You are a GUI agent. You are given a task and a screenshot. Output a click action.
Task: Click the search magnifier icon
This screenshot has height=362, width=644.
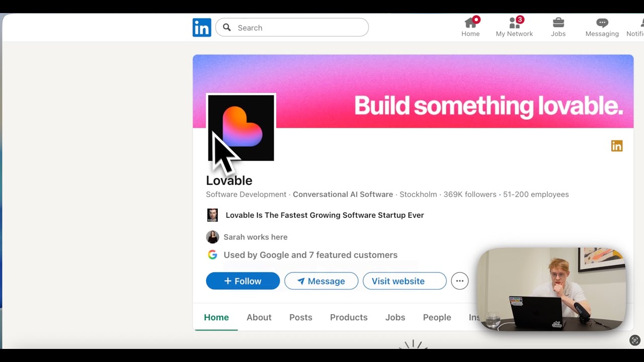(x=227, y=28)
